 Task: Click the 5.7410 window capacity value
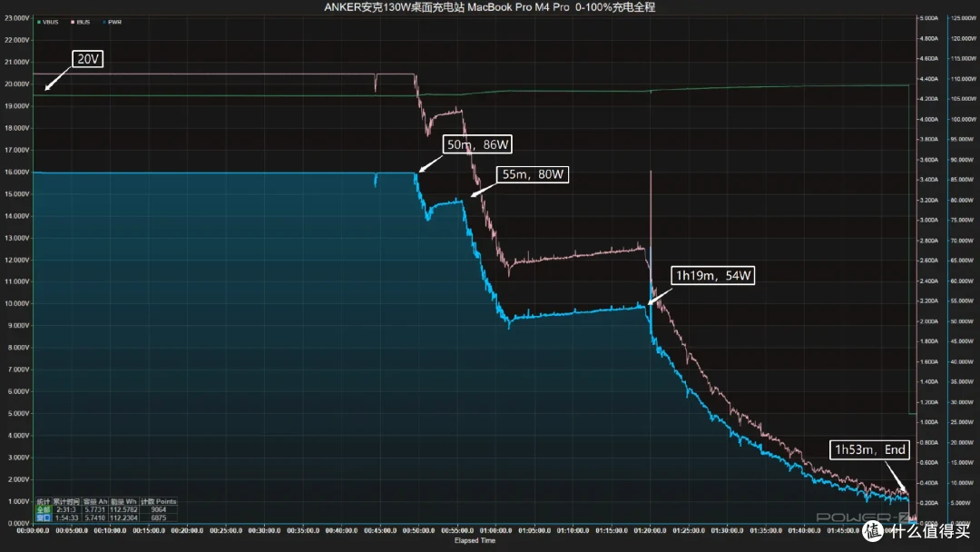(95, 517)
